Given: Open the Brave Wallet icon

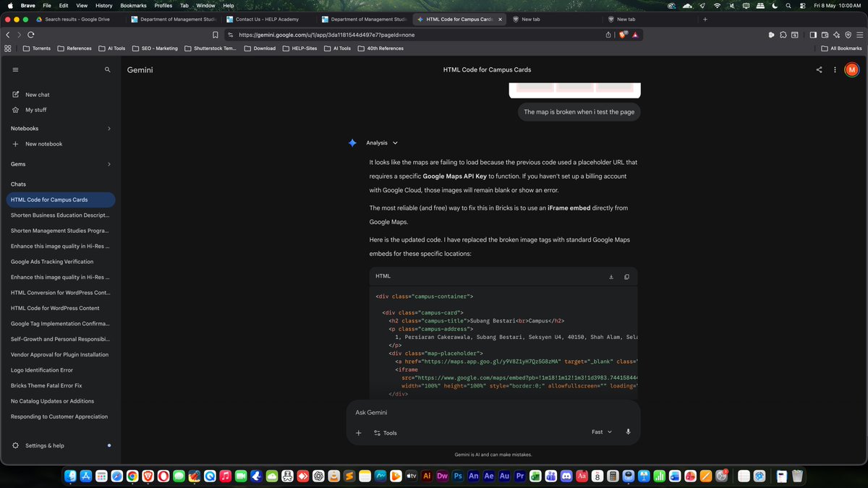Looking at the screenshot, I should 825,34.
